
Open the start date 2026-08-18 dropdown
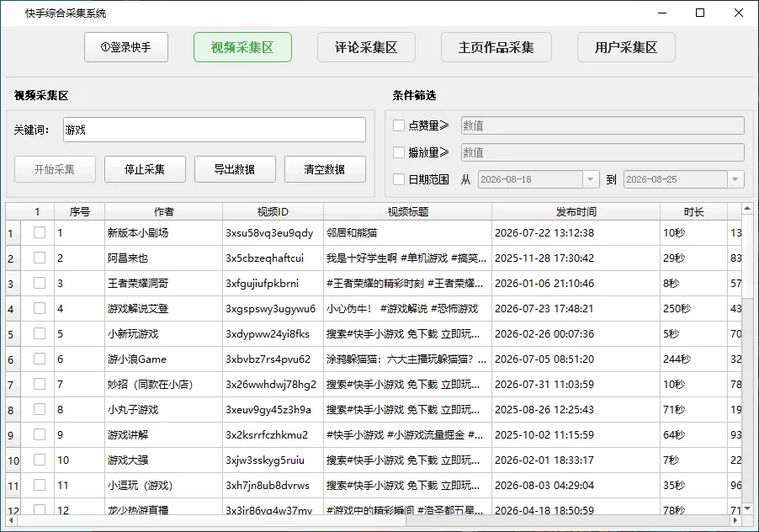[x=590, y=179]
